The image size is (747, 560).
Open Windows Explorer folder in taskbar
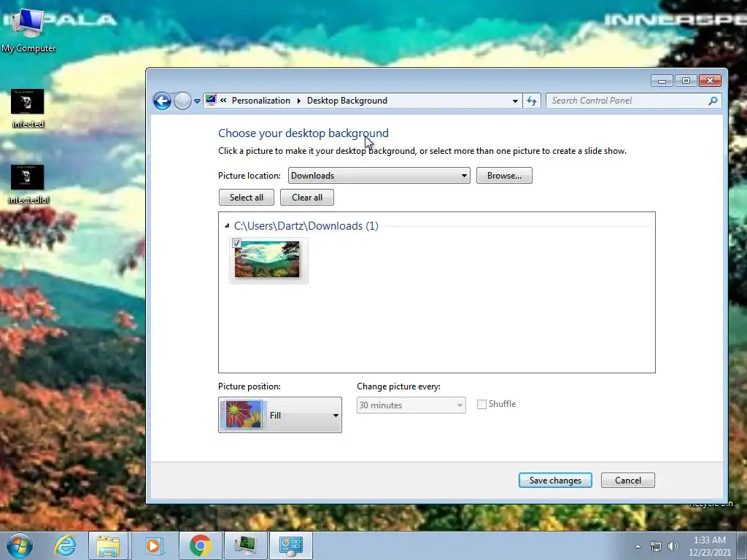(108, 545)
